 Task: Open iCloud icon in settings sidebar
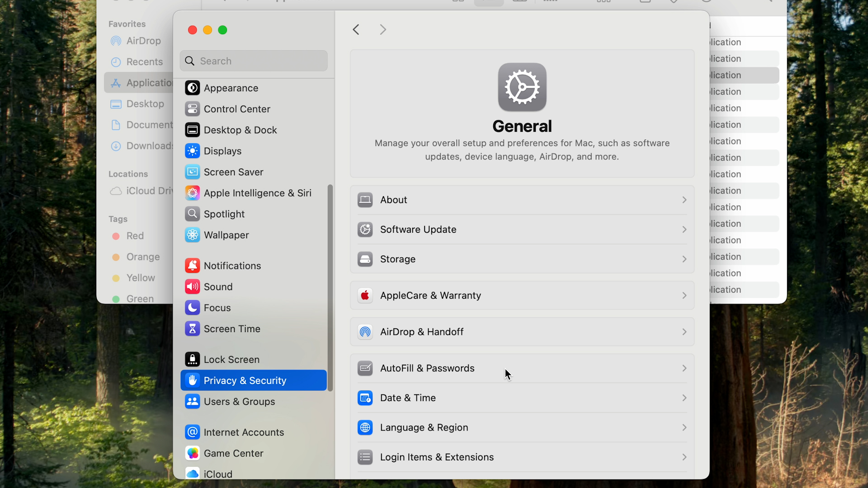[x=192, y=473]
